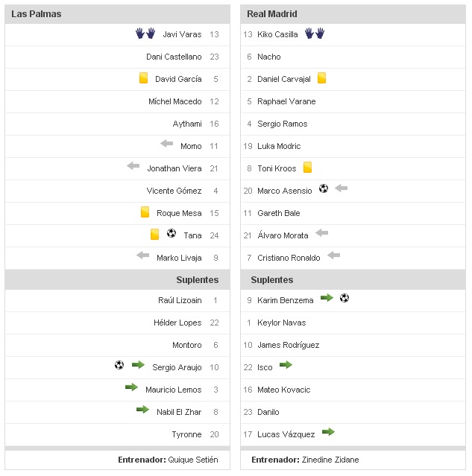The width and height of the screenshot is (472, 476).
Task: Open player Sergio Ramos
Action: (282, 124)
